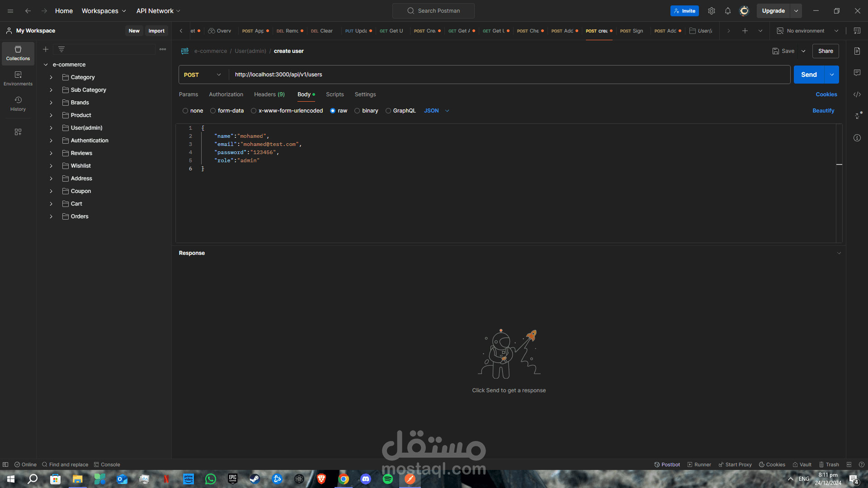Click the Import button
Image resolution: width=868 pixels, height=488 pixels.
click(156, 31)
